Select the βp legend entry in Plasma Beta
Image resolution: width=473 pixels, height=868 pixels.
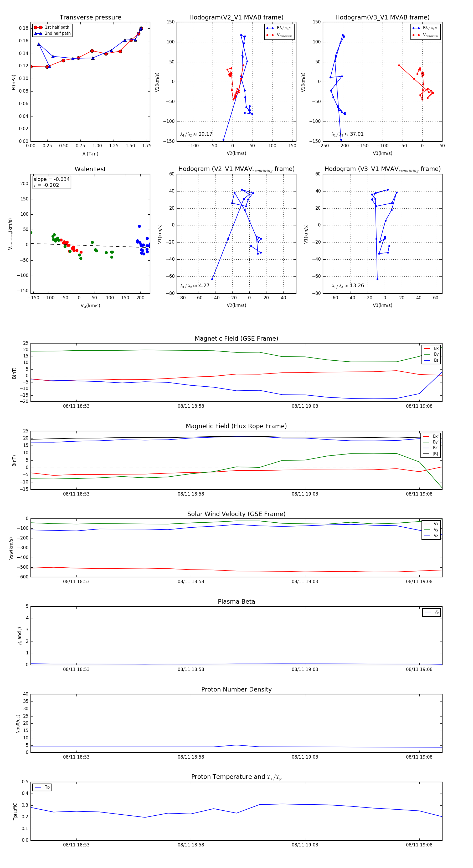pyautogui.click(x=431, y=612)
